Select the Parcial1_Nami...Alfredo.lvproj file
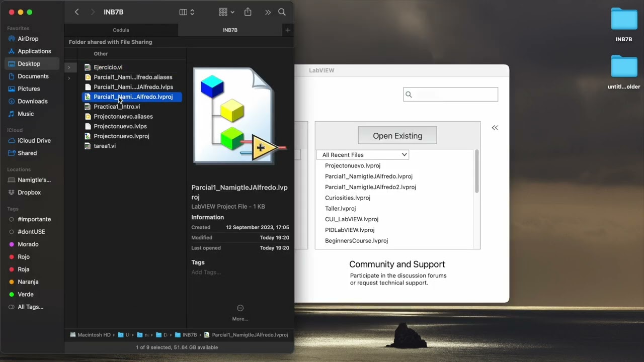The width and height of the screenshot is (644, 362). click(x=133, y=97)
